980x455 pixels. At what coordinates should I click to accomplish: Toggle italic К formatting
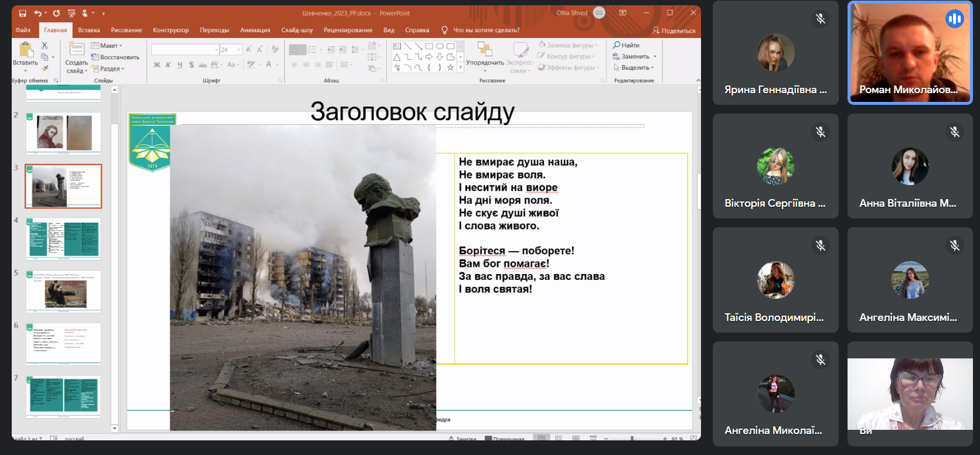168,65
